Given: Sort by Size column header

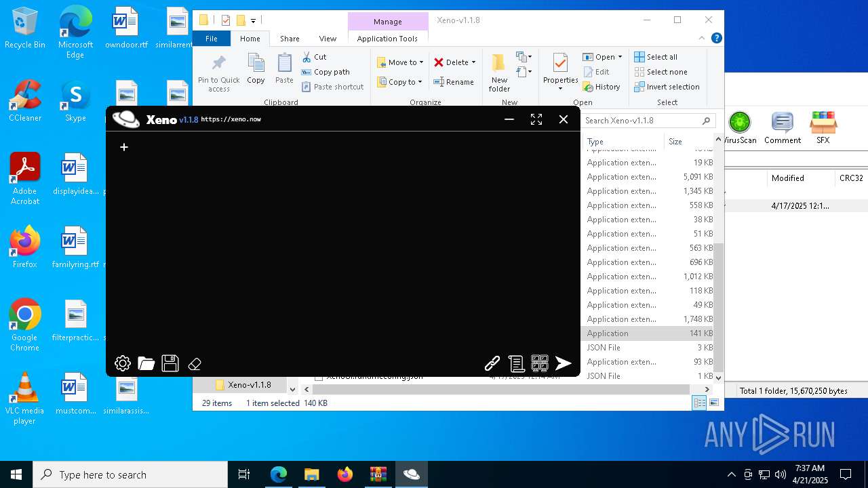Looking at the screenshot, I should 688,142.
